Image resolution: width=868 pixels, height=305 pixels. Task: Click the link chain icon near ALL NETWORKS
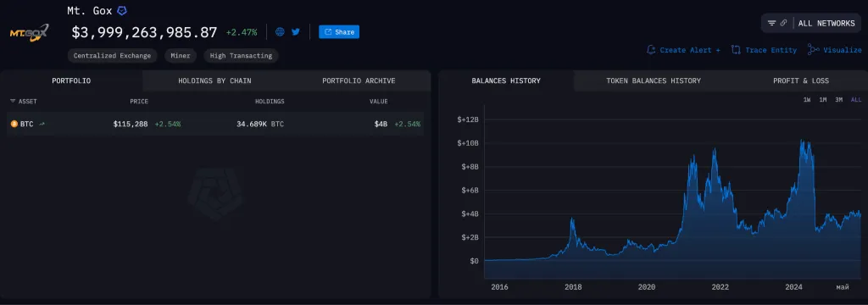[783, 23]
